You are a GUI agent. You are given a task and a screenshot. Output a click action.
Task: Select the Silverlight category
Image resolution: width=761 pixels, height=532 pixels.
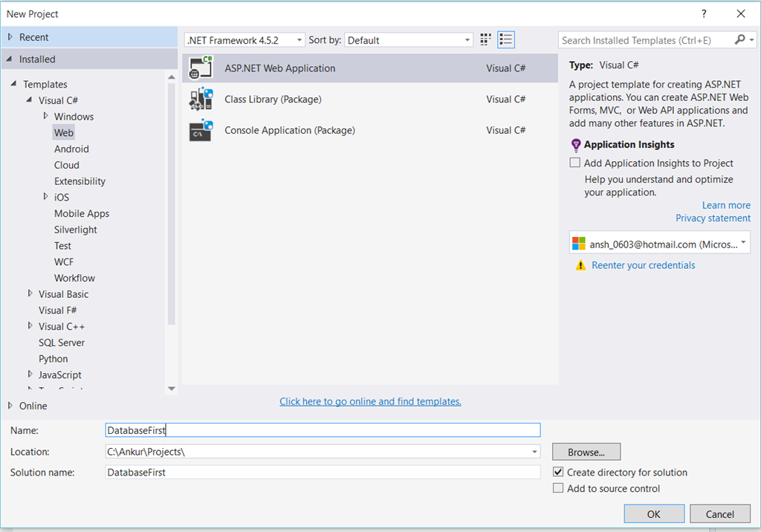coord(75,230)
